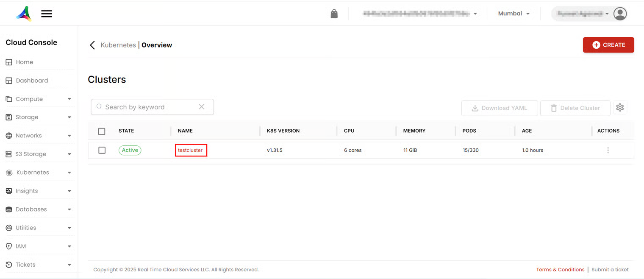
Task: Clear search with the X icon
Action: (202, 107)
